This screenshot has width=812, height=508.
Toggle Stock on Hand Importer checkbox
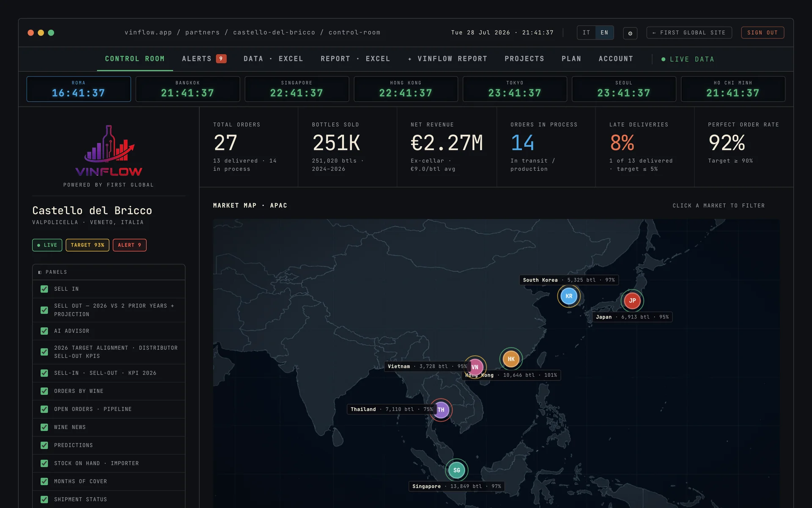(44, 463)
